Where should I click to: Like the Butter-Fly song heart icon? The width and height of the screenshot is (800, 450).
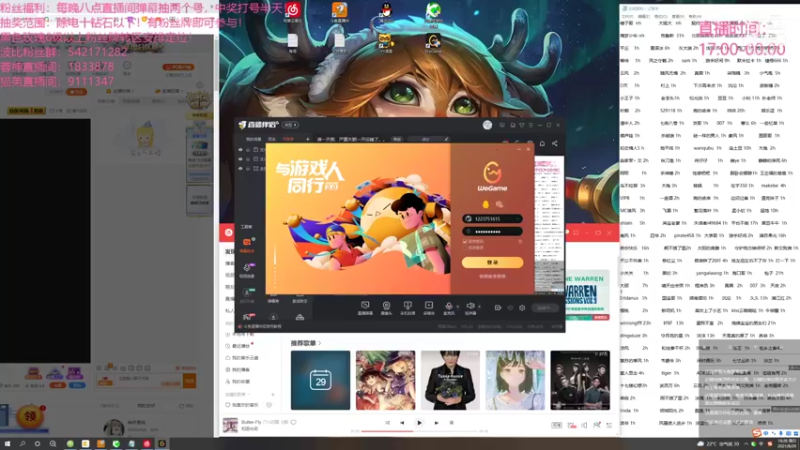[293, 422]
